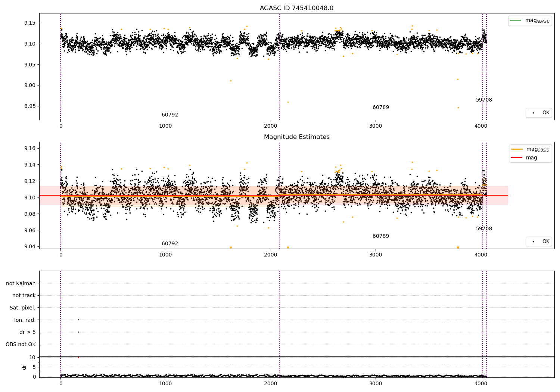560x392 pixels.
Task: Click the "not Kalman" axis label
Action: (x=21, y=283)
